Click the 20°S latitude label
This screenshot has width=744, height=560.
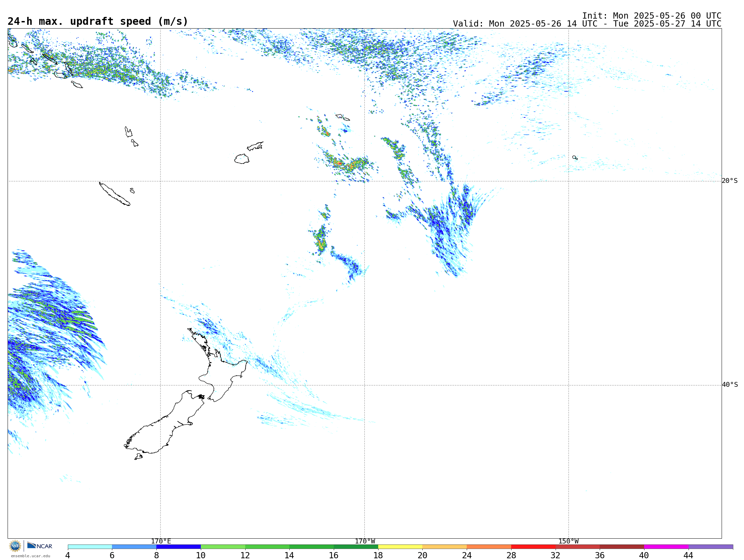730,181
